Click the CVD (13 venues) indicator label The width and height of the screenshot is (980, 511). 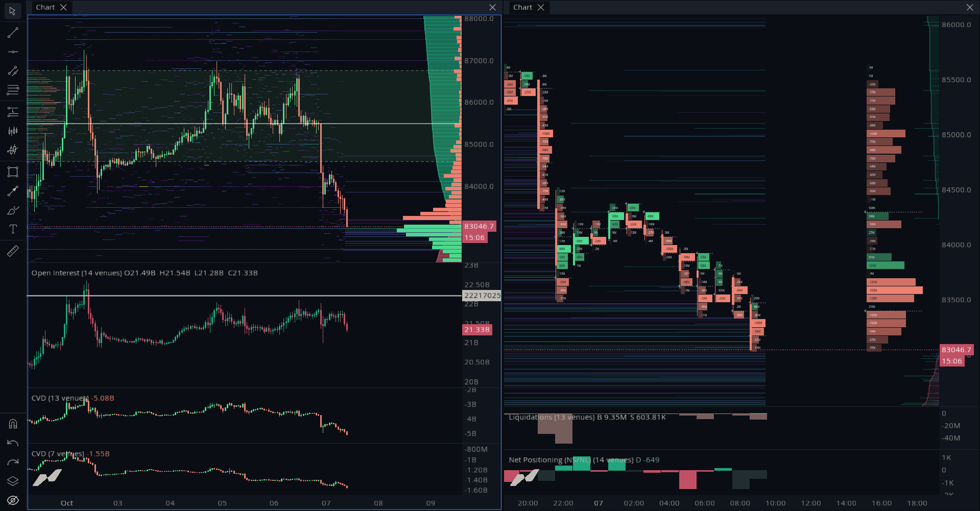click(x=60, y=398)
